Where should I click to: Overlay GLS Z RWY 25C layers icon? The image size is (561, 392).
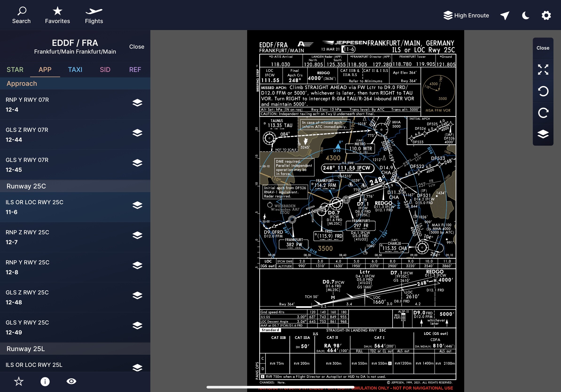(137, 295)
